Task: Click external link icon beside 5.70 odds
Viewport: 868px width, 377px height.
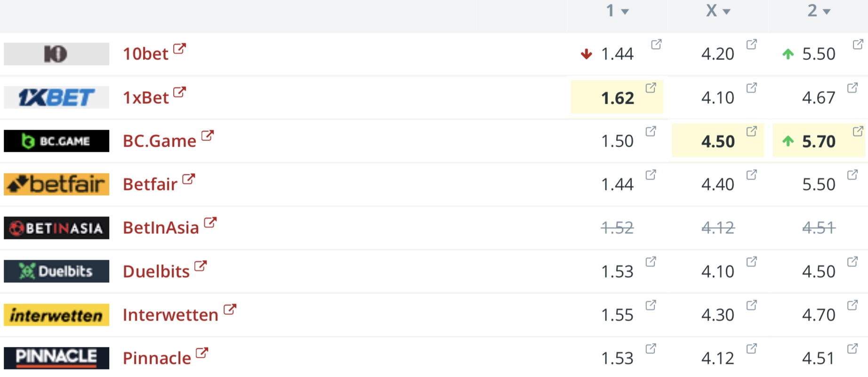Action: click(x=858, y=131)
